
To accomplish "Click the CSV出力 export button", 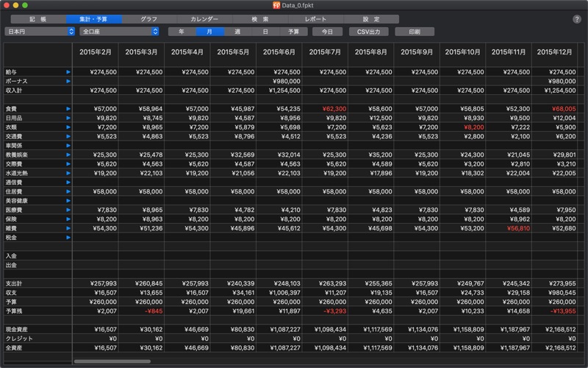I will pyautogui.click(x=369, y=32).
